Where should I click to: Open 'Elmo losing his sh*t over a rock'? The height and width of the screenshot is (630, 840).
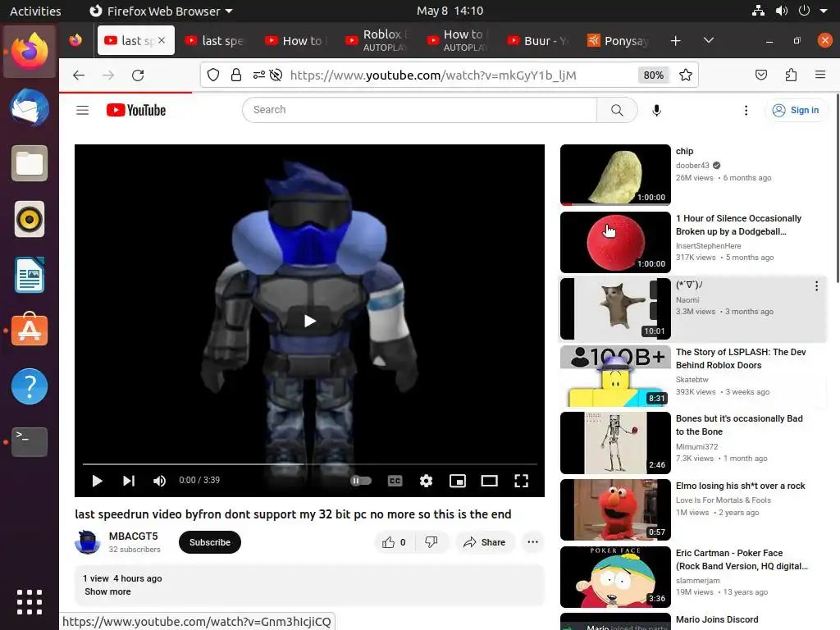(x=741, y=486)
